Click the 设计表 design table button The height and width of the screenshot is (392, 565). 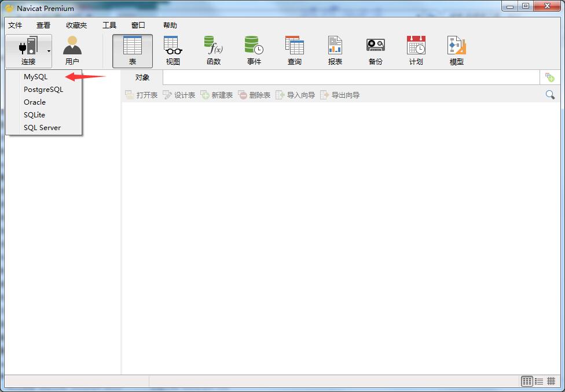[x=179, y=95]
